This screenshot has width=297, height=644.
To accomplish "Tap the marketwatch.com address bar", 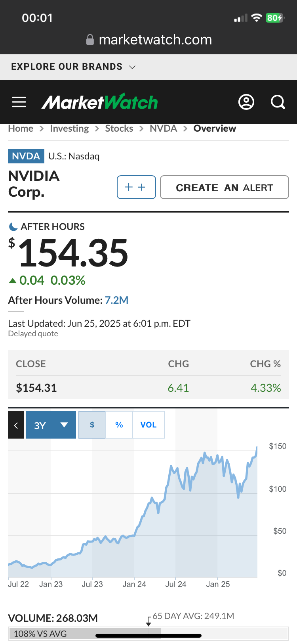I will click(x=155, y=40).
